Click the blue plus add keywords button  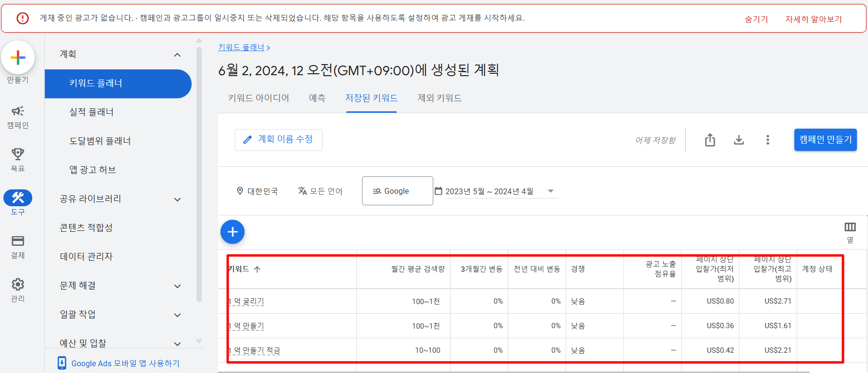click(x=233, y=232)
